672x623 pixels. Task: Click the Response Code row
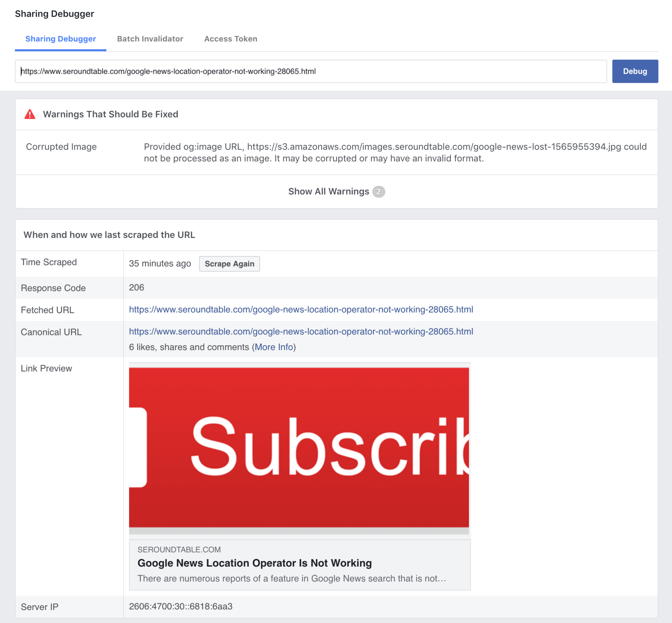[136, 288]
